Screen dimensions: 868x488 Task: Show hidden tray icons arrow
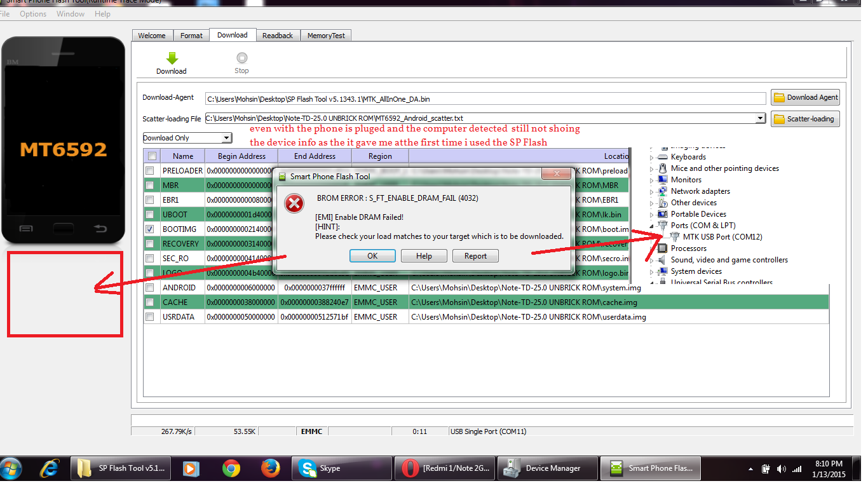(x=752, y=469)
